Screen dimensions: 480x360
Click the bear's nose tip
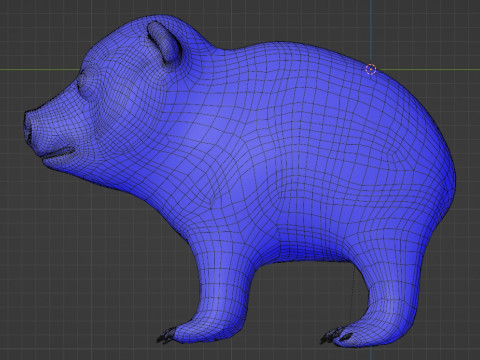pos(28,129)
